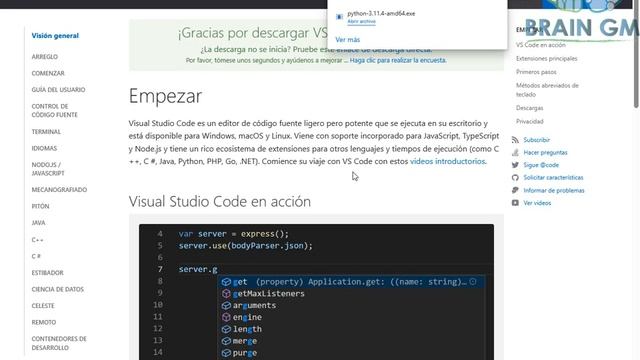Open CONTENEDORES DE DESARROLLO section
Screen dimensions: 640x360
pos(59,343)
